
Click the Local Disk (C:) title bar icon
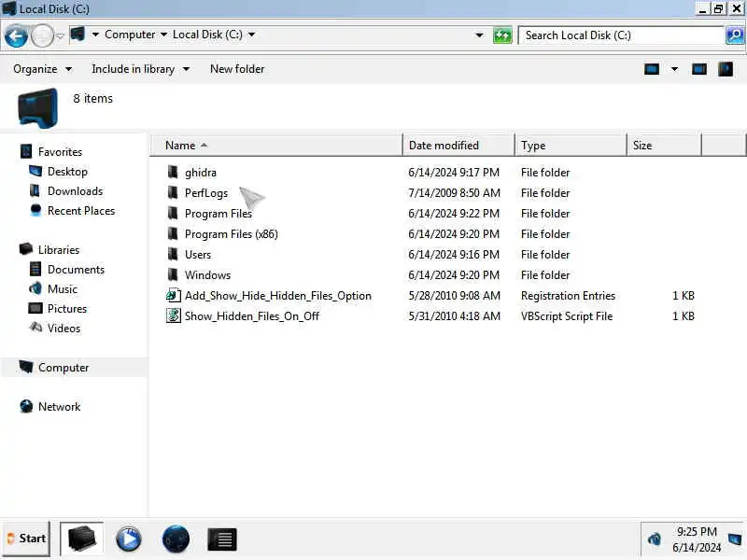tap(9, 8)
